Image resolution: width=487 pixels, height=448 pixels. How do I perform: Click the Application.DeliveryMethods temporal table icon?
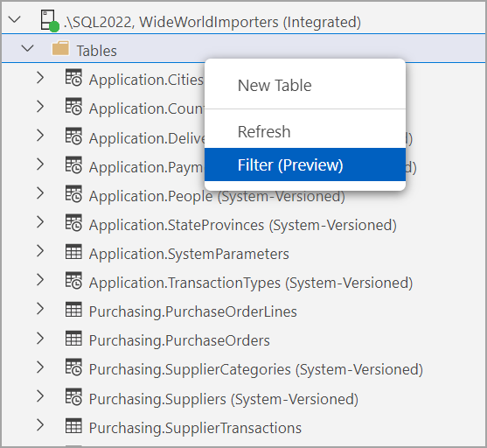[73, 136]
